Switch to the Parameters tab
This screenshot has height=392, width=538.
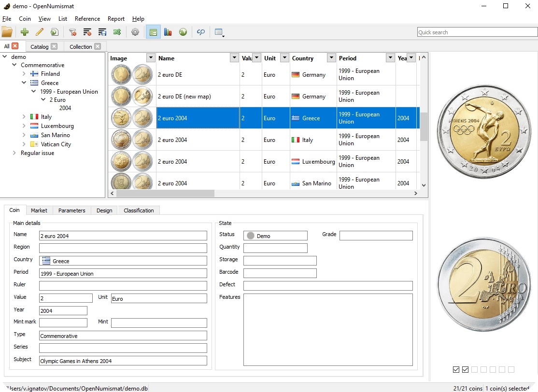(x=71, y=210)
